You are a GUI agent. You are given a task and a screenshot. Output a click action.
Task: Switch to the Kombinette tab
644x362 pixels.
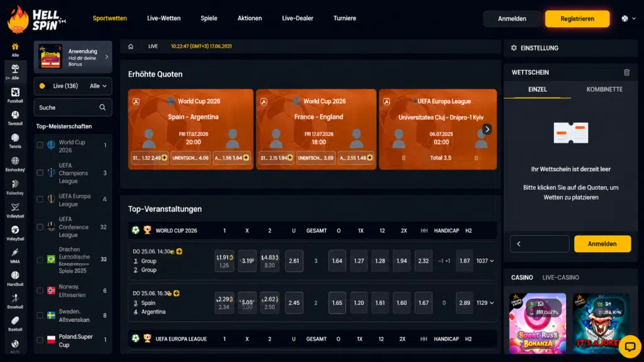604,89
